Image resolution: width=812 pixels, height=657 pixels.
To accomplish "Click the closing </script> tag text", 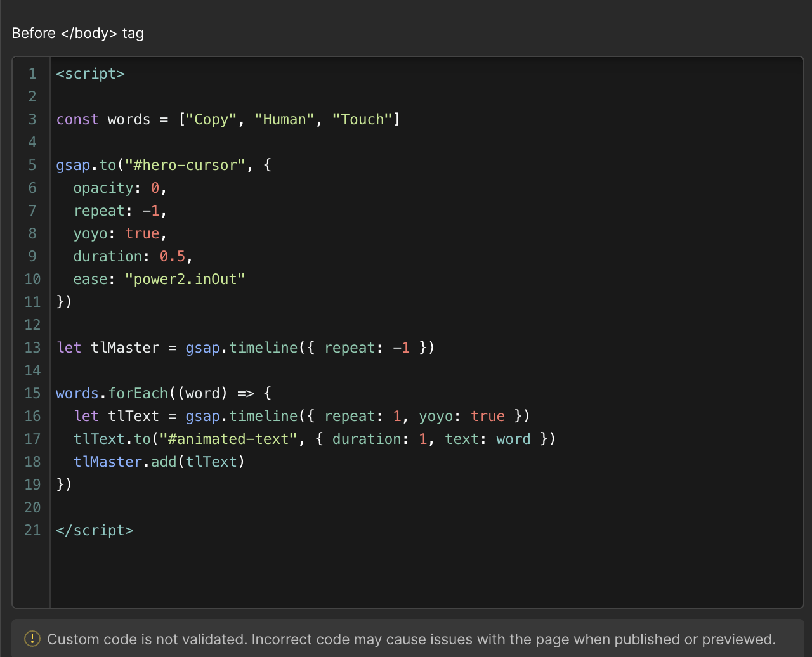I will click(x=95, y=530).
